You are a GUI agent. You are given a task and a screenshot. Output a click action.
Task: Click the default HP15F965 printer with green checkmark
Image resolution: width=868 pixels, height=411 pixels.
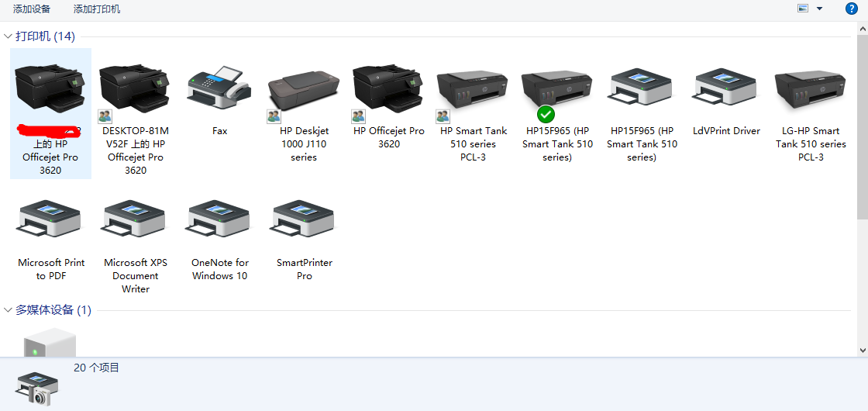click(x=556, y=95)
